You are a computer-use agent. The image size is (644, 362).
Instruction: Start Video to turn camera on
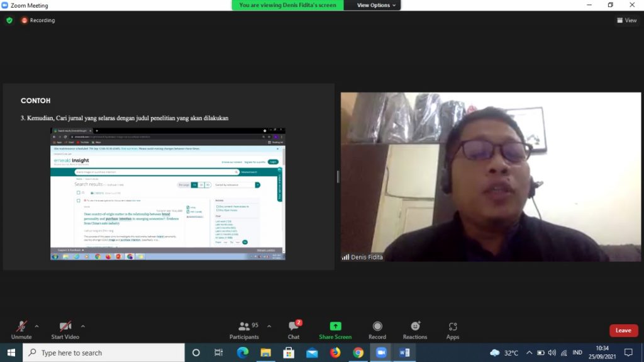[65, 329]
